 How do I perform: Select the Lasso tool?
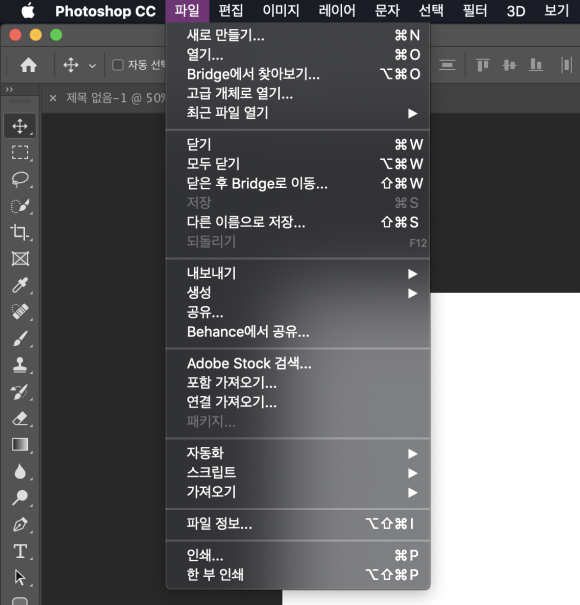point(20,179)
